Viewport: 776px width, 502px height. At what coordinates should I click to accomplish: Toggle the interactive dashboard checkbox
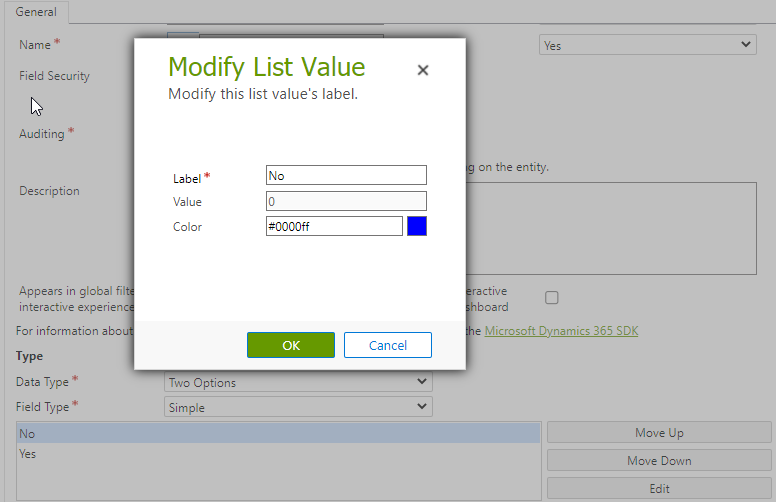coord(551,298)
